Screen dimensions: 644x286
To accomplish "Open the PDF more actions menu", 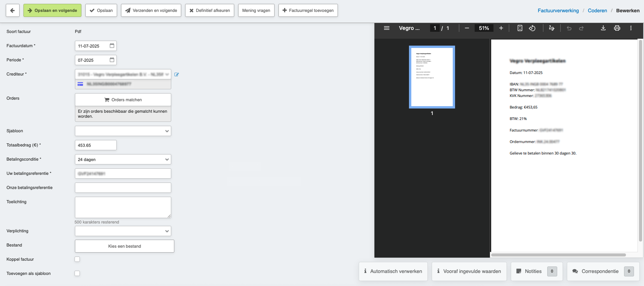I will point(631,28).
